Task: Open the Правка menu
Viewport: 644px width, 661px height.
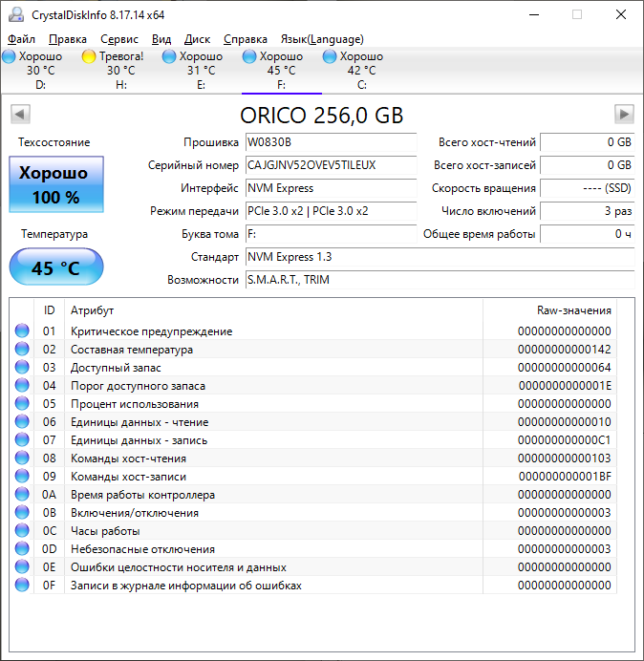Action: (x=68, y=39)
